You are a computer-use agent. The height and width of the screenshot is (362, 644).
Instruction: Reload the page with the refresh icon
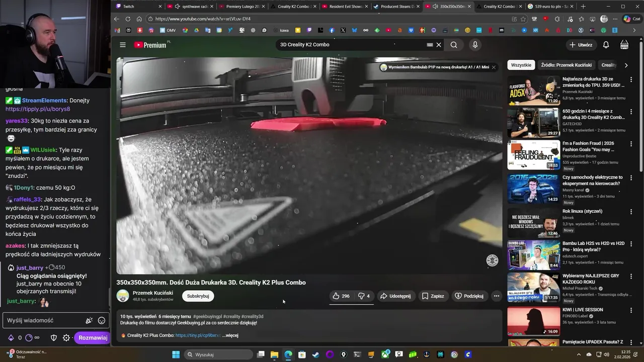[128, 19]
